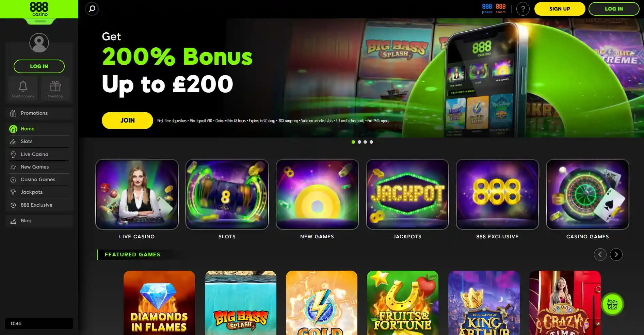This screenshot has width=644, height=335.
Task: Select the fourth banner carousel dot
Action: point(371,142)
